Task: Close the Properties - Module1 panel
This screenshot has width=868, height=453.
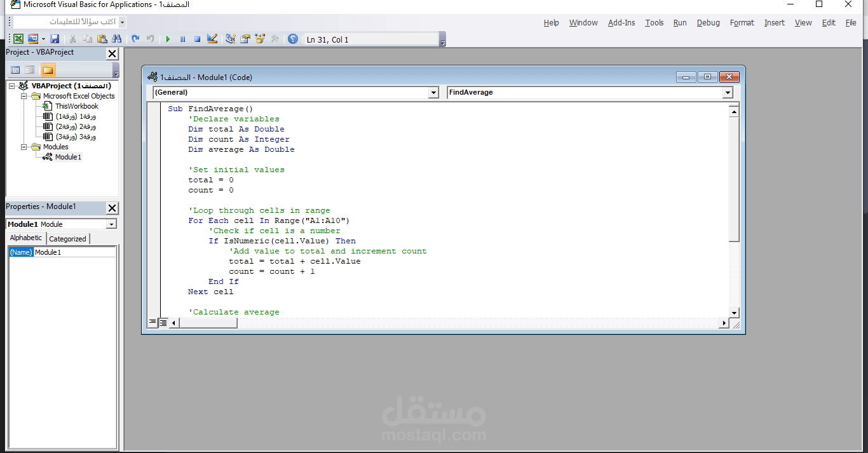Action: [x=112, y=208]
